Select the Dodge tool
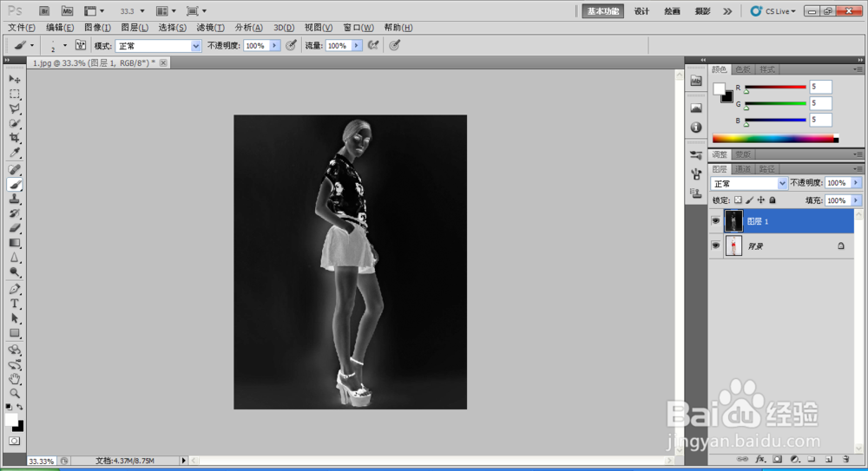This screenshot has height=471, width=868. point(15,272)
